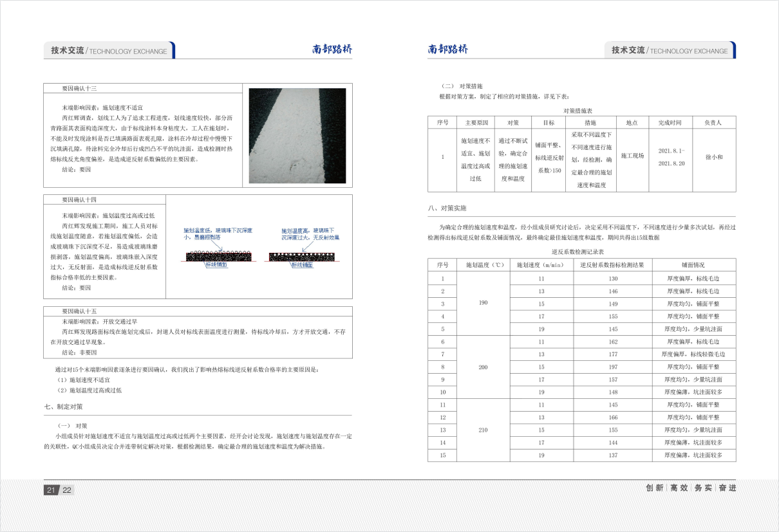Select the line "（1）施划速度不适宜"
Viewport: 779px width, 532px height.
click(84, 380)
